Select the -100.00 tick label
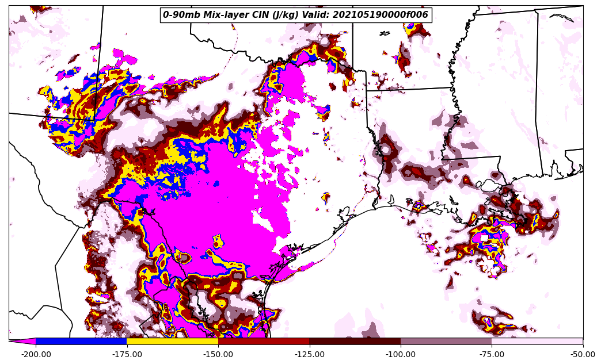 (401, 354)
